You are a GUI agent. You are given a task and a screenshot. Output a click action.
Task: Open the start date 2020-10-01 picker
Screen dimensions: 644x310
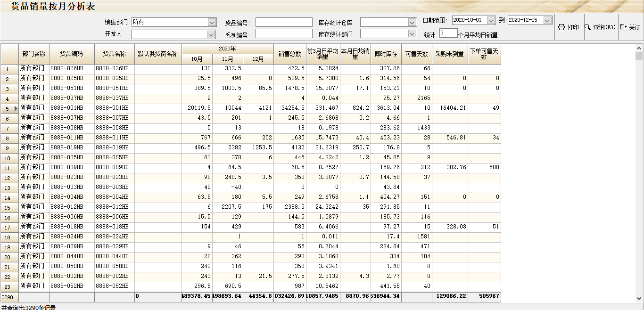[x=491, y=20]
